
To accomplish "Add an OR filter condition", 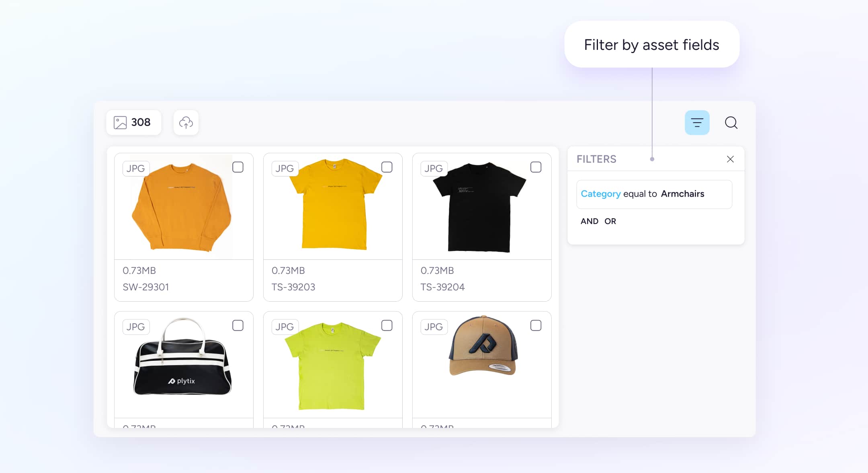I will click(x=610, y=221).
